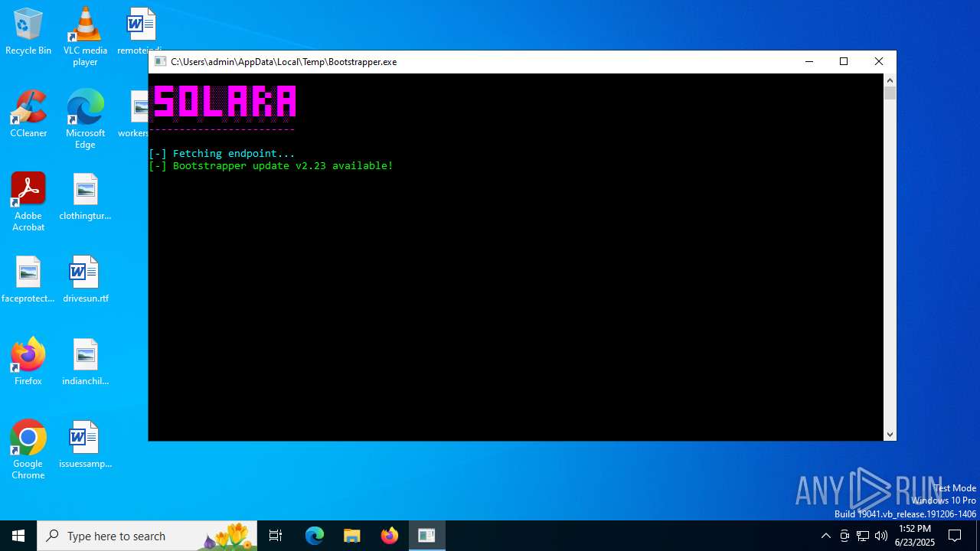Screen dimensions: 980x551
Task: Click the 'Bootstrapper update v2.23 available!' line
Action: coord(271,165)
